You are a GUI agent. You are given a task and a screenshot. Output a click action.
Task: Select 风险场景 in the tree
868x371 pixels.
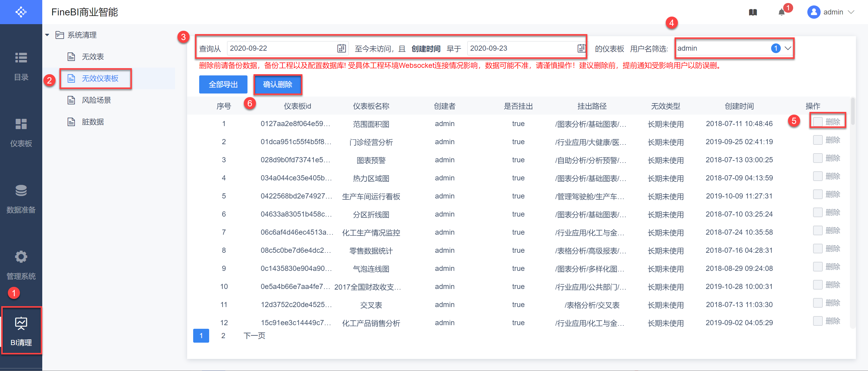pyautogui.click(x=96, y=100)
